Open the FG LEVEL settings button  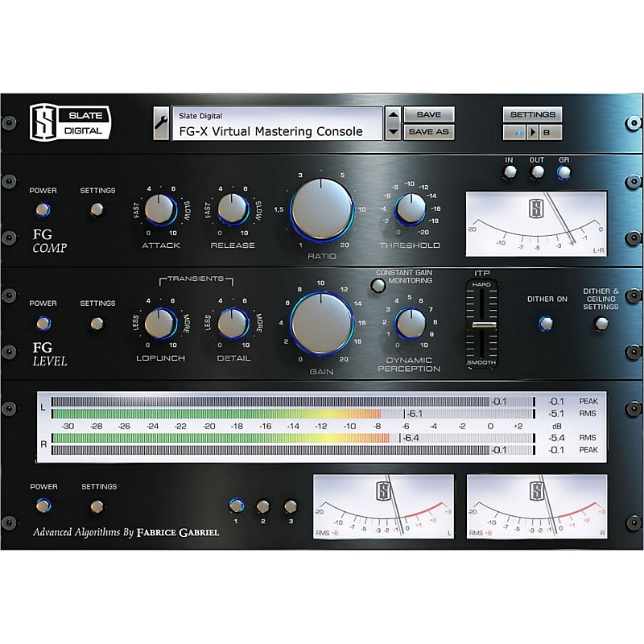(97, 324)
